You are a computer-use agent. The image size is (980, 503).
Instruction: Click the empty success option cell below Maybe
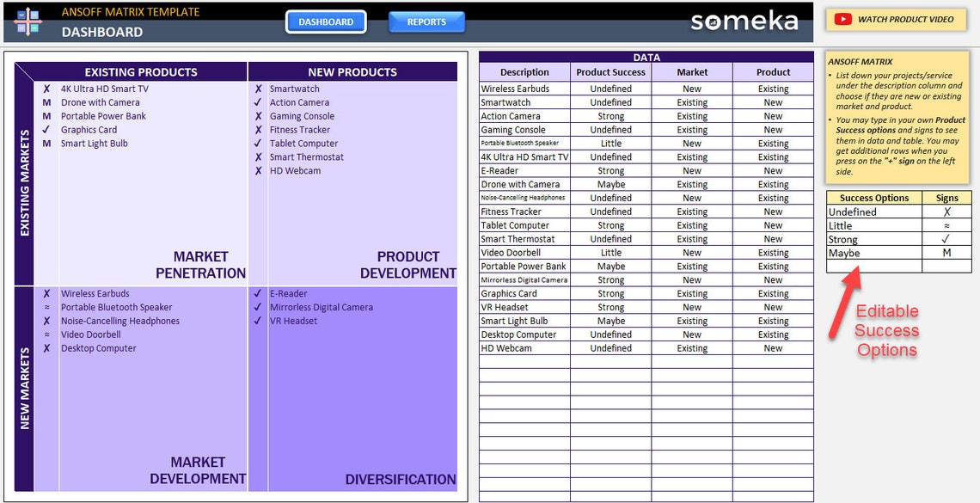pos(873,267)
